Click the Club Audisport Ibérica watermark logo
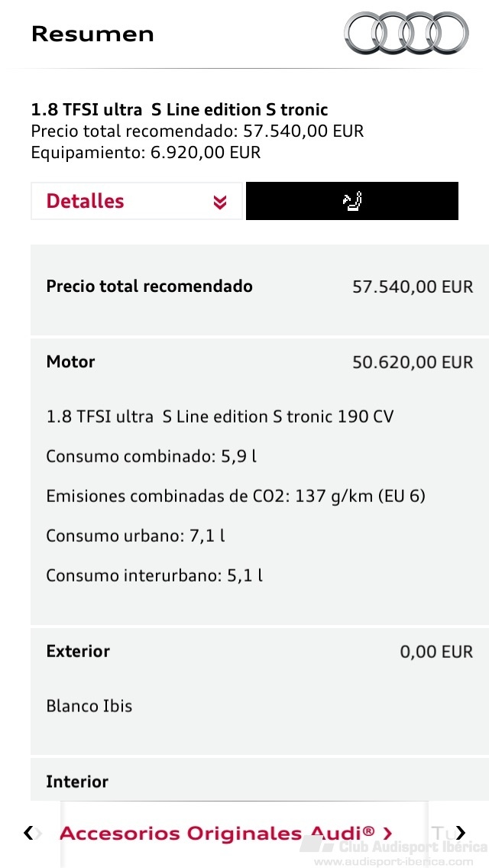This screenshot has width=489, height=868. click(393, 851)
